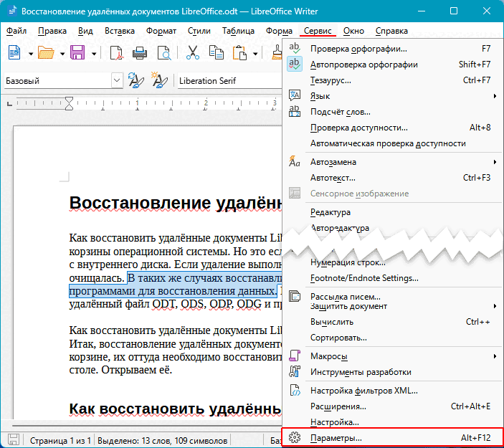This screenshot has width=504, height=448.
Task: Toggle Автопроверка орфографии option
Action: [x=392, y=65]
